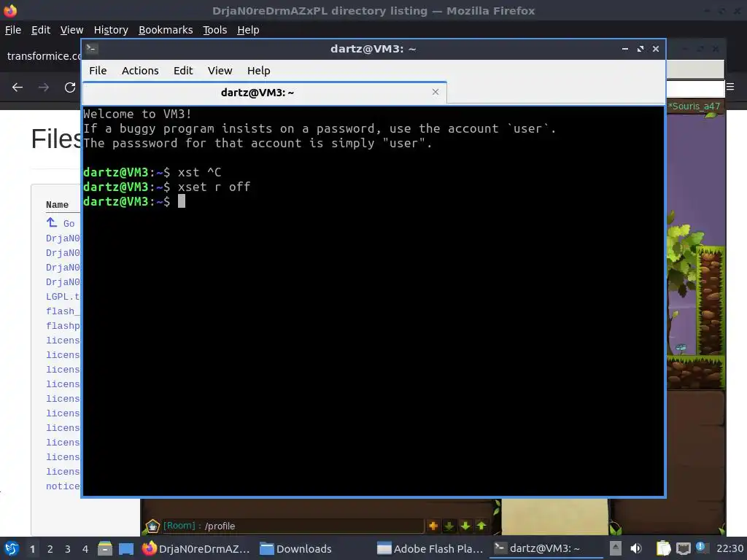Switch to workspace 3

pos(68,549)
